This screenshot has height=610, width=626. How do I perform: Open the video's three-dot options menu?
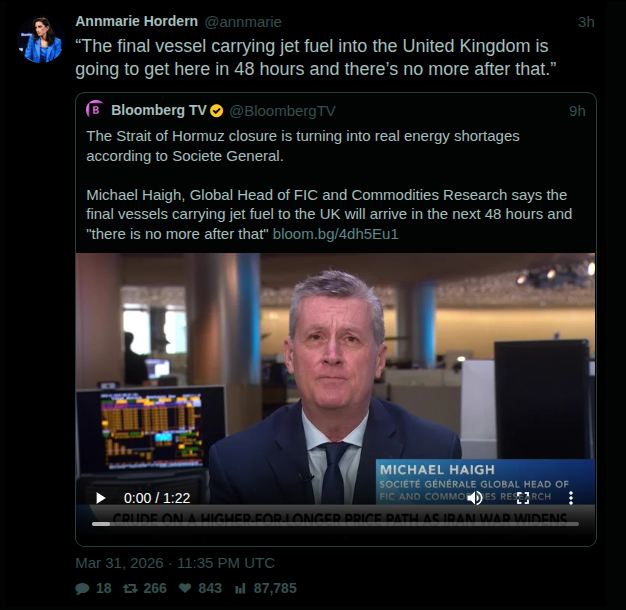571,498
